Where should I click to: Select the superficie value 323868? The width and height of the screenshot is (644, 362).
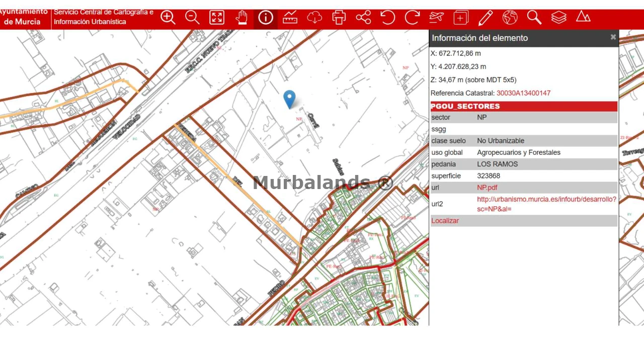(489, 176)
